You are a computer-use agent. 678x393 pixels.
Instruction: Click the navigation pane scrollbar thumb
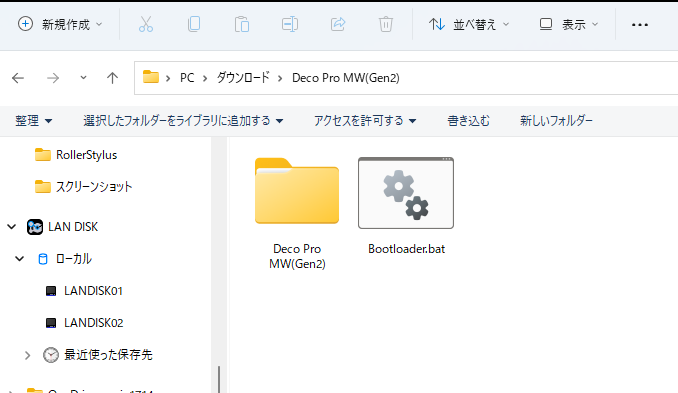click(x=219, y=379)
